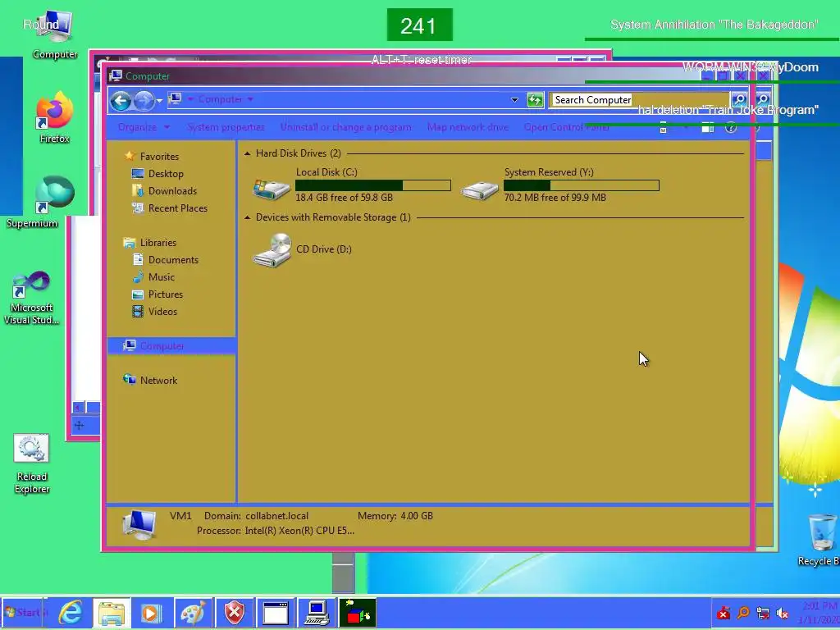Open Firefox desktop shortcut
Screen dimensions: 840x630
(x=54, y=118)
